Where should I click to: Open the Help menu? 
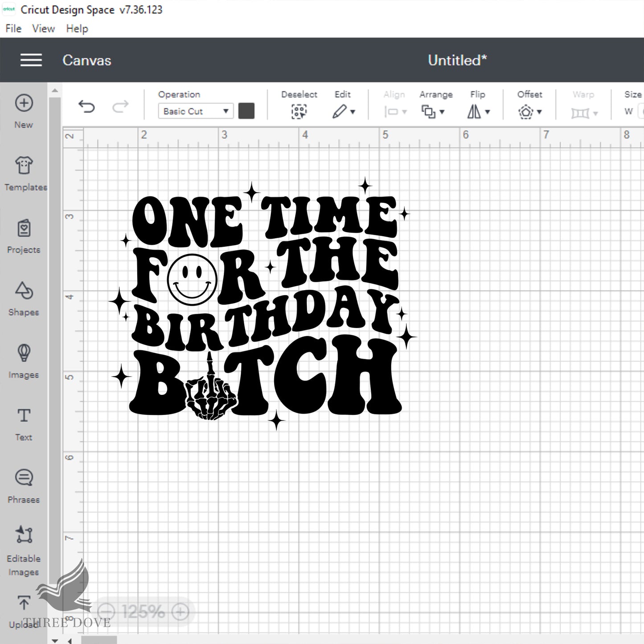[x=77, y=29]
